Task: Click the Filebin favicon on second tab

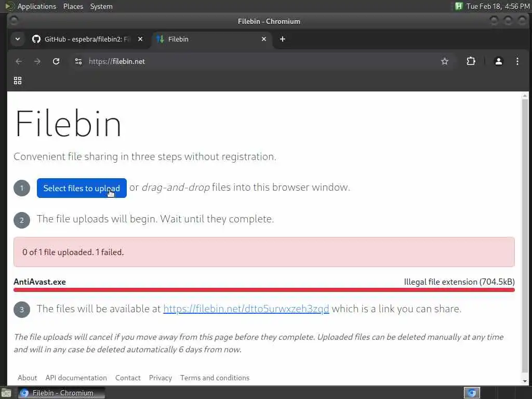Action: coord(160,39)
